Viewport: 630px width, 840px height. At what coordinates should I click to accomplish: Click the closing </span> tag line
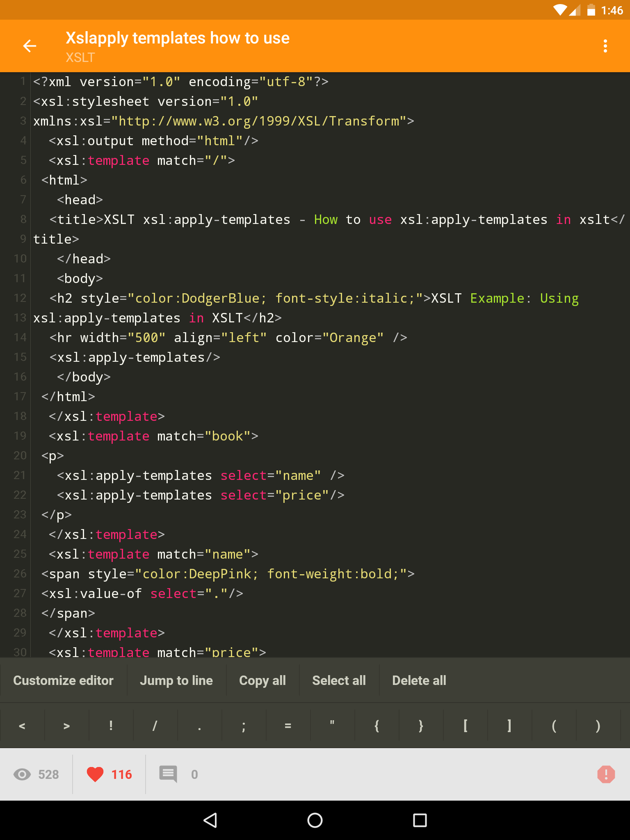[68, 613]
